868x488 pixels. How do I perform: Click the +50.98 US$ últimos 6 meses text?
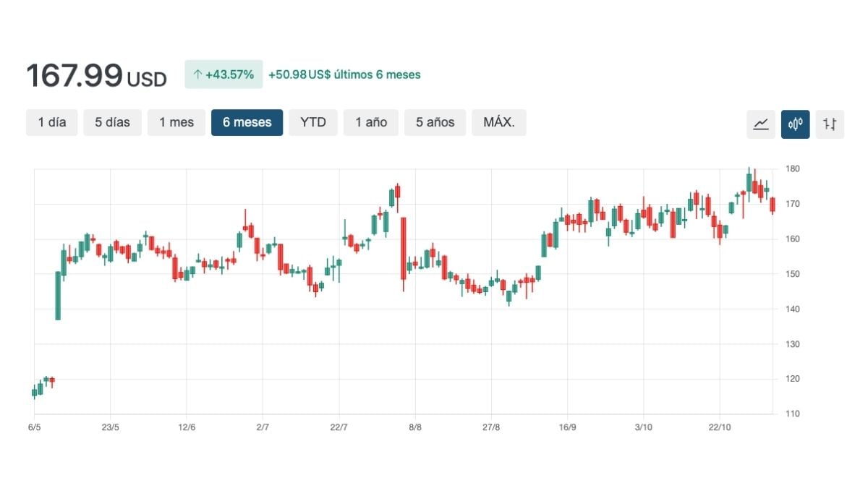pos(344,74)
